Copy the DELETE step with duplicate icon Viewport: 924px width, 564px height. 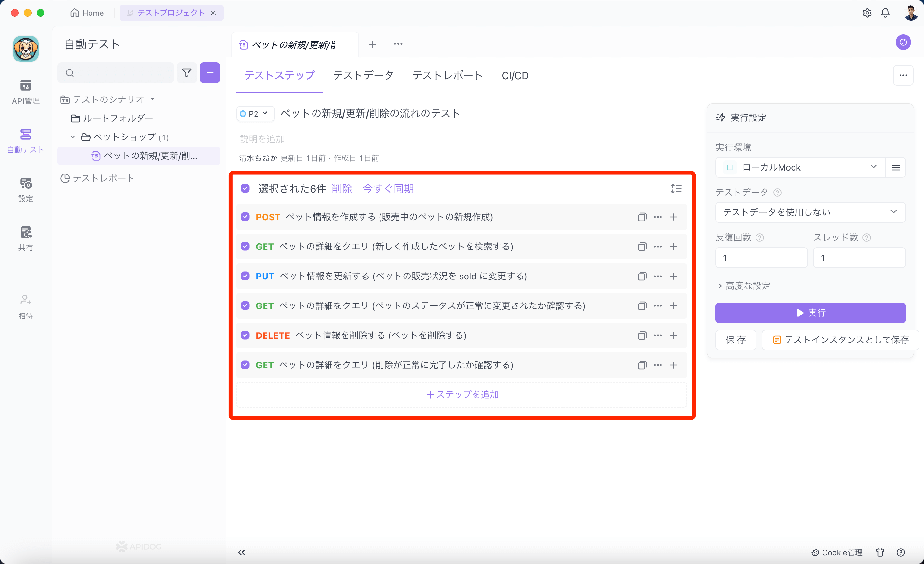642,335
